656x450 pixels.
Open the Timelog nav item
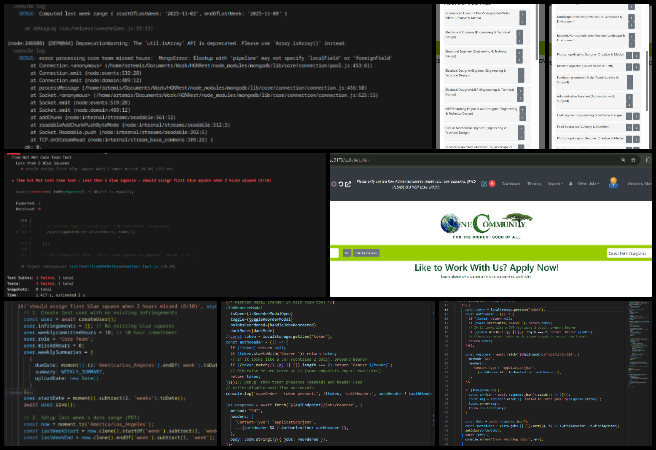pos(534,184)
